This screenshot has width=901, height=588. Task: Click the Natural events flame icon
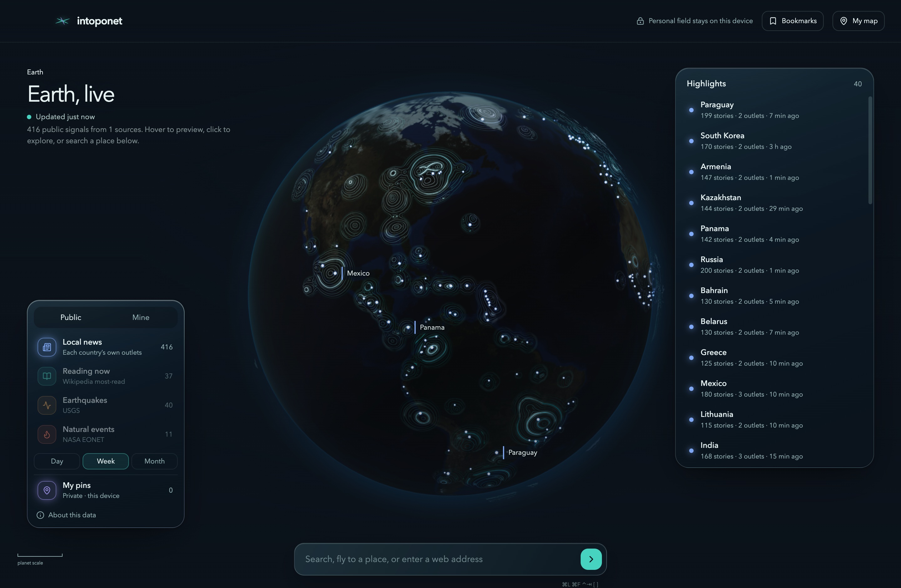coord(47,434)
